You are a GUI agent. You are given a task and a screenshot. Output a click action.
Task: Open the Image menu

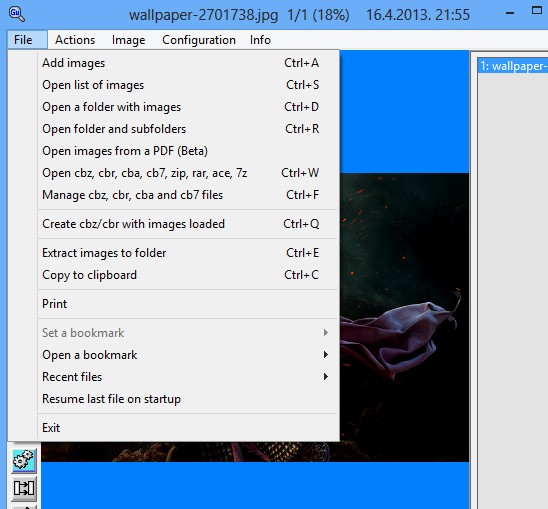point(129,40)
